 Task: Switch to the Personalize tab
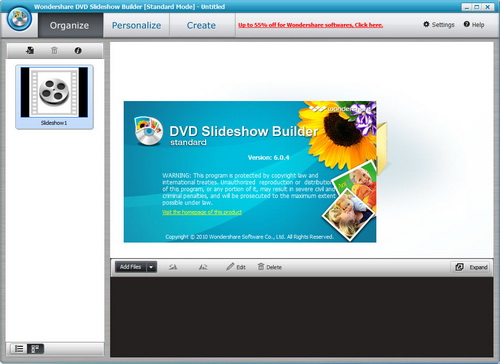tap(136, 25)
